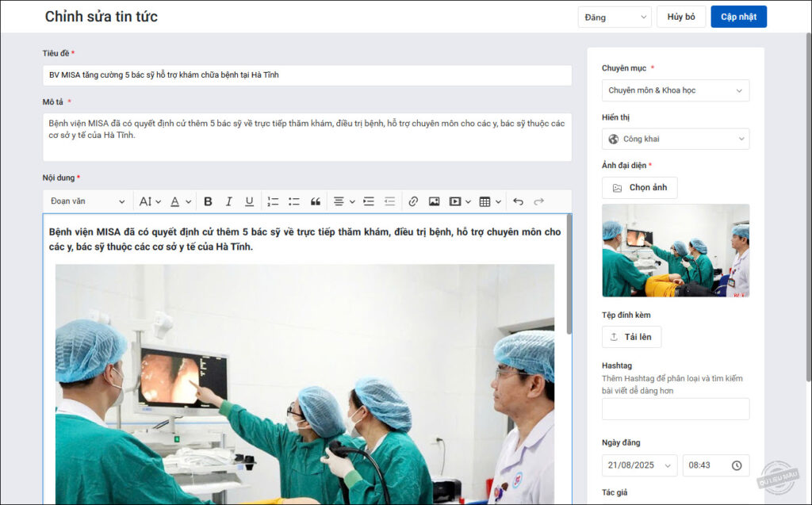Focus the Tiêu đề title field

coord(307,75)
